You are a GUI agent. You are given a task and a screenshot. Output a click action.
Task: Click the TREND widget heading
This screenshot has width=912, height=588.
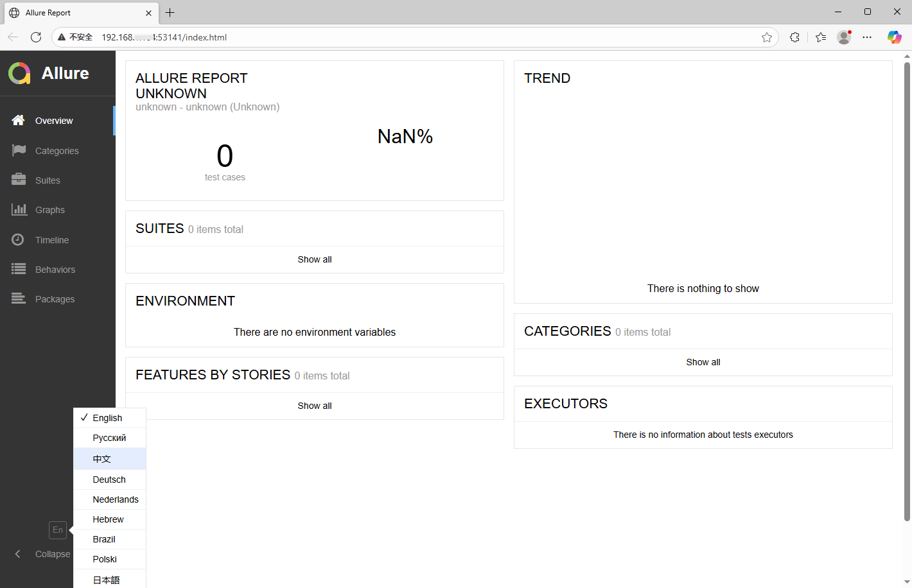pos(547,78)
